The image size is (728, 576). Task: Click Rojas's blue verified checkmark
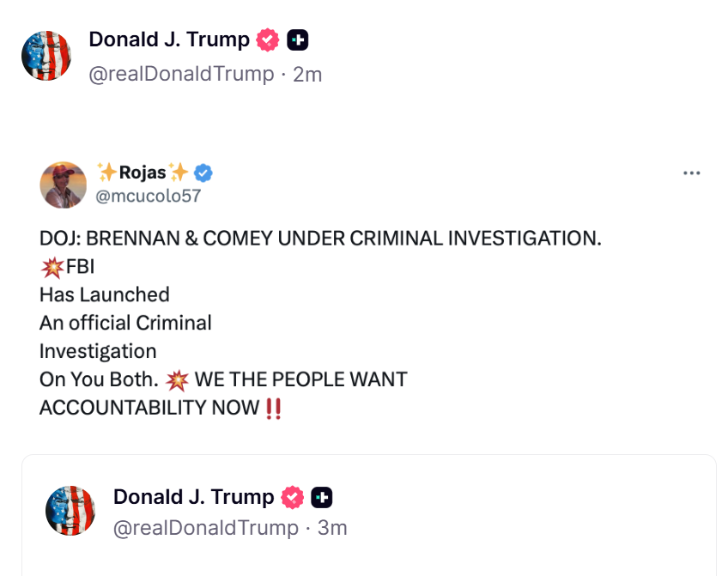point(203,173)
